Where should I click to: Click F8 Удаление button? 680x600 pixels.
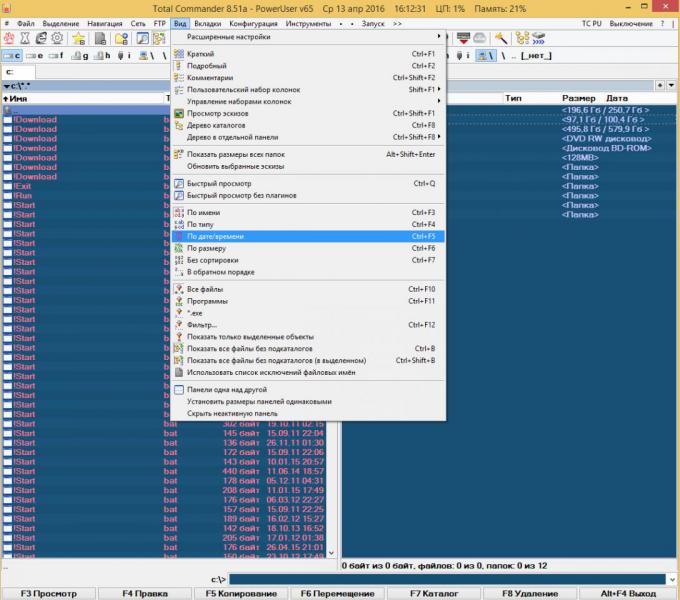(530, 593)
